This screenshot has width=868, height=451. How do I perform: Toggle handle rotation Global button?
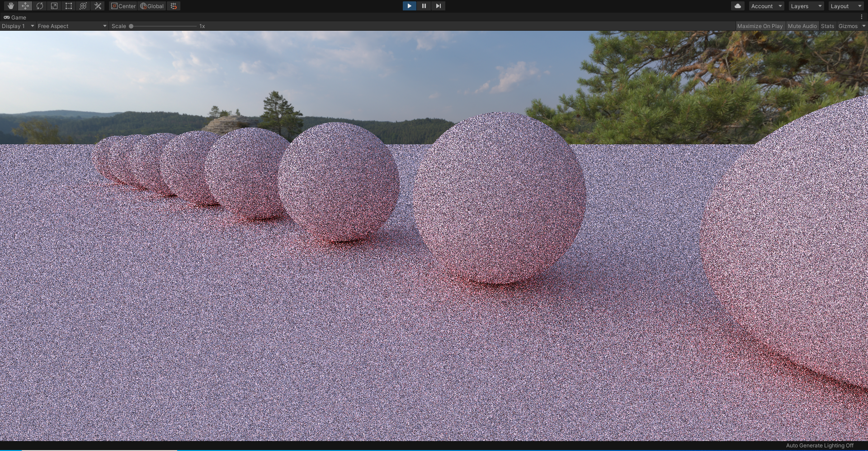(152, 6)
